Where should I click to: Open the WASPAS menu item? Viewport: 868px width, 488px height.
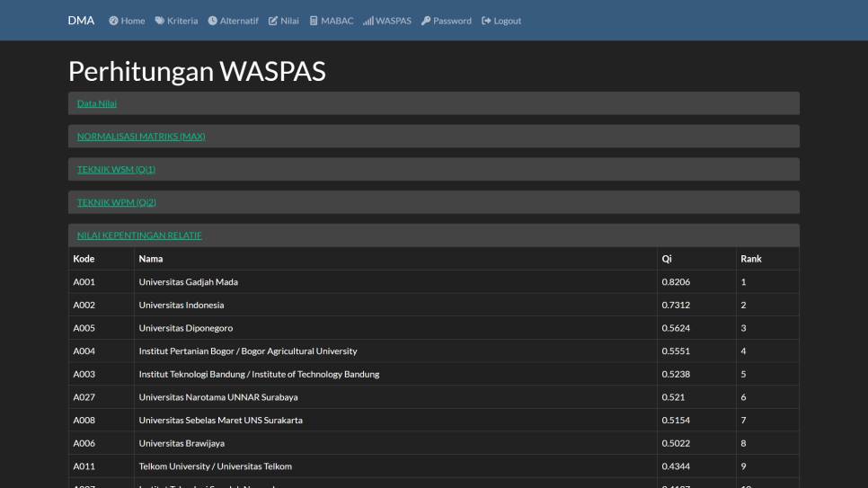tap(387, 21)
